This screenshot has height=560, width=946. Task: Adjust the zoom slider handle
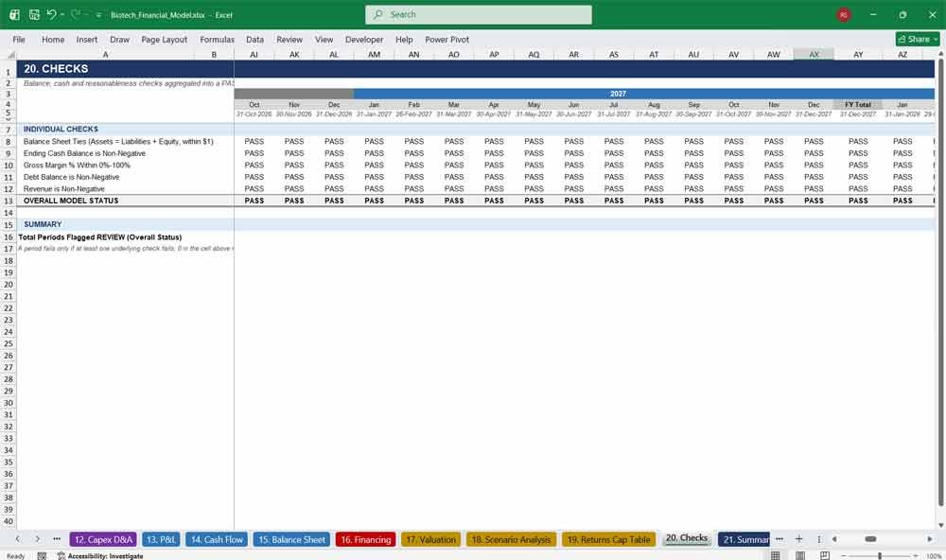(880, 556)
